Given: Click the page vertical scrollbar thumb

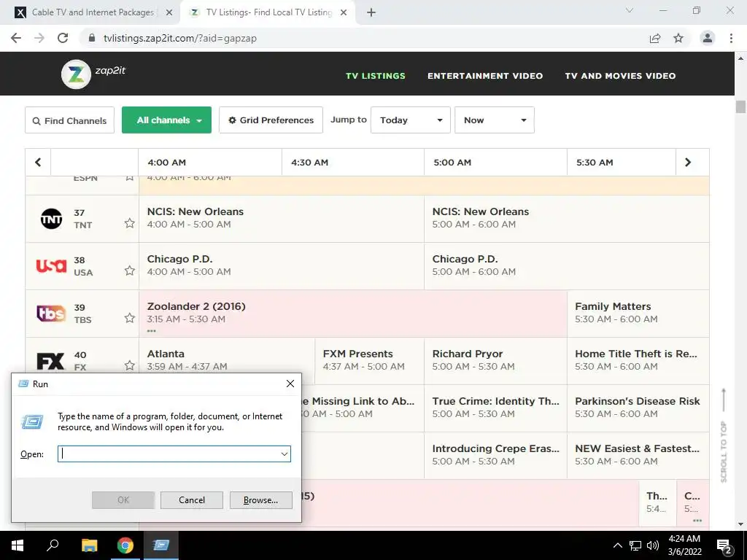Looking at the screenshot, I should coord(740,106).
